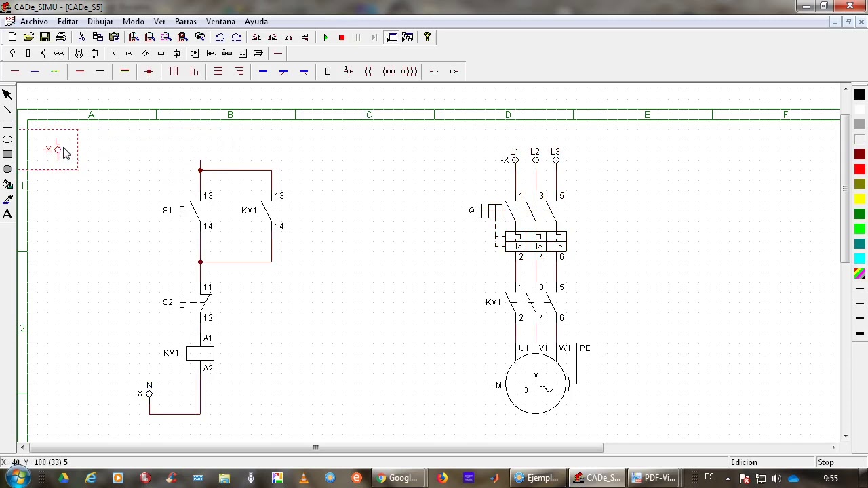The image size is (868, 488).
Task: Choose the filled ellipse tool
Action: 7,169
